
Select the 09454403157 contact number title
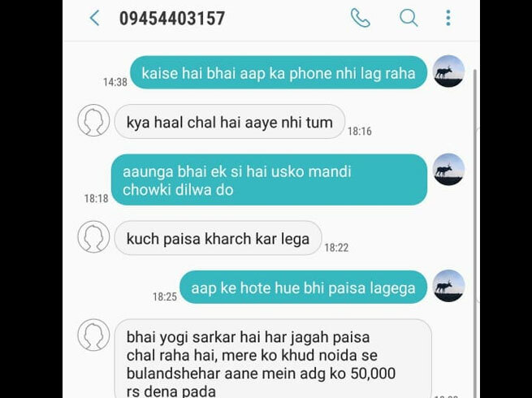pos(172,19)
